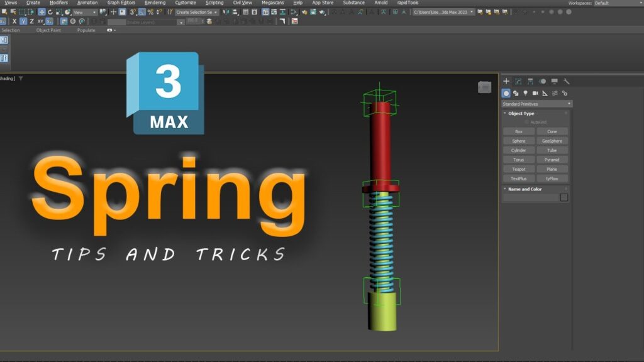Screen dimensions: 644x362
Task: Select the Helpers category icon
Action: click(545, 93)
